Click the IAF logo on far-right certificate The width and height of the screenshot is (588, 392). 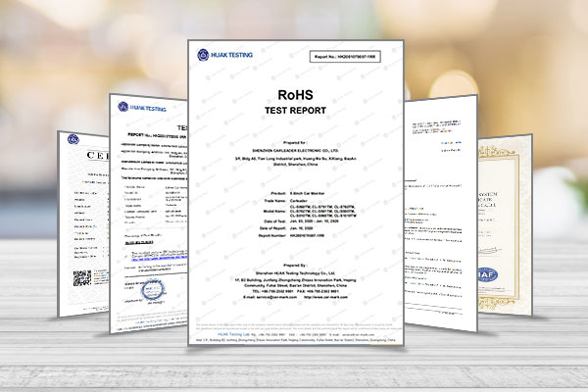(487, 274)
